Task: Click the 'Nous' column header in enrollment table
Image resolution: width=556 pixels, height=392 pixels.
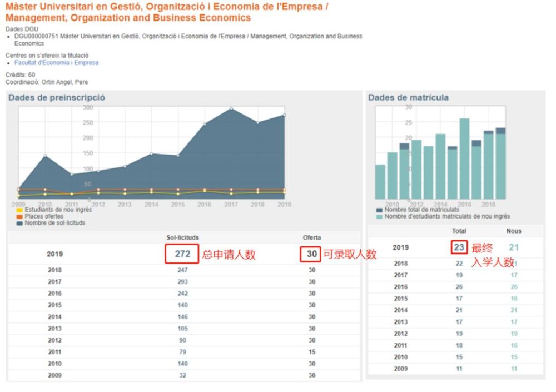Action: point(514,231)
